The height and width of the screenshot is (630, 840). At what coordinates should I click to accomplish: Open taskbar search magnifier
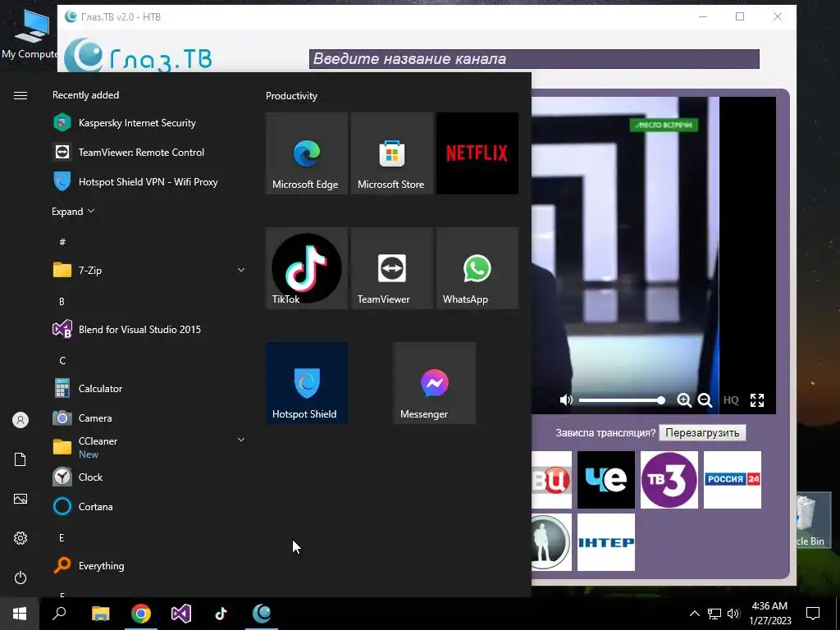(x=59, y=614)
